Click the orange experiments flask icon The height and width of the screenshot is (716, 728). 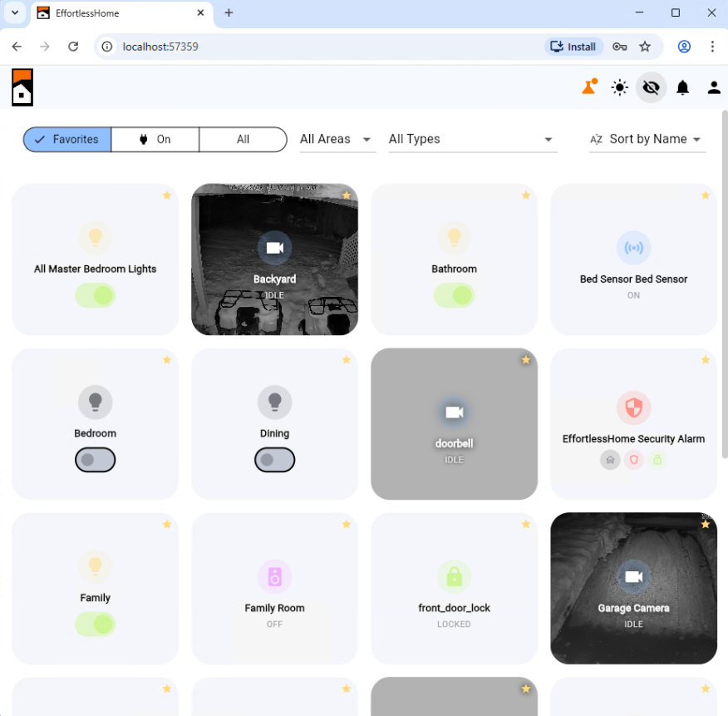(x=589, y=87)
